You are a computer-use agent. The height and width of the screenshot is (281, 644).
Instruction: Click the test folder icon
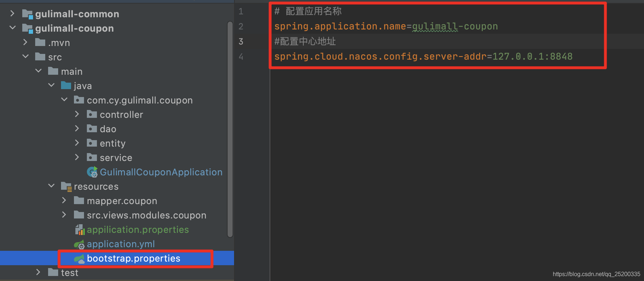click(53, 272)
